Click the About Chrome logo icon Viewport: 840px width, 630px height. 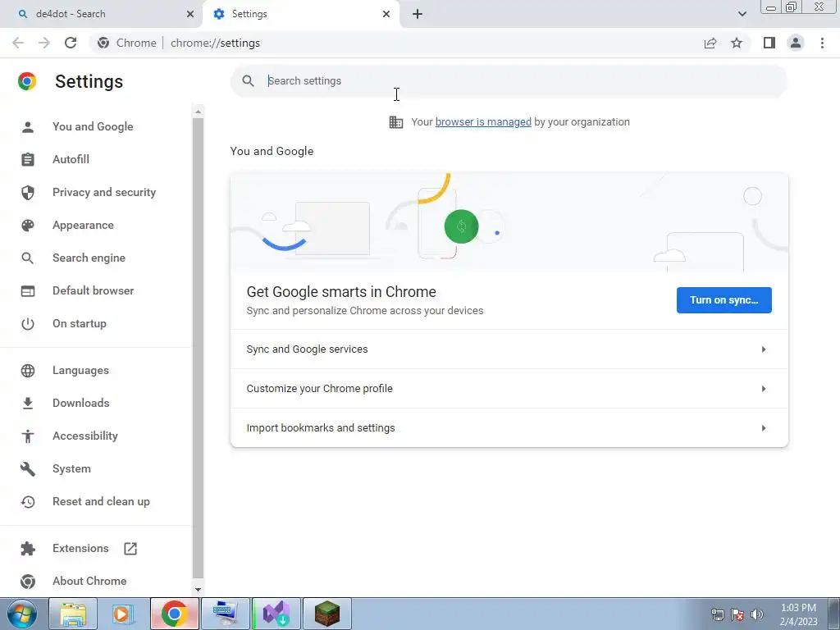coord(28,582)
